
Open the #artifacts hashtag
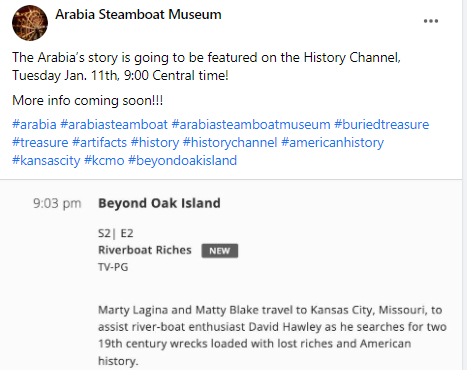pyautogui.click(x=100, y=143)
